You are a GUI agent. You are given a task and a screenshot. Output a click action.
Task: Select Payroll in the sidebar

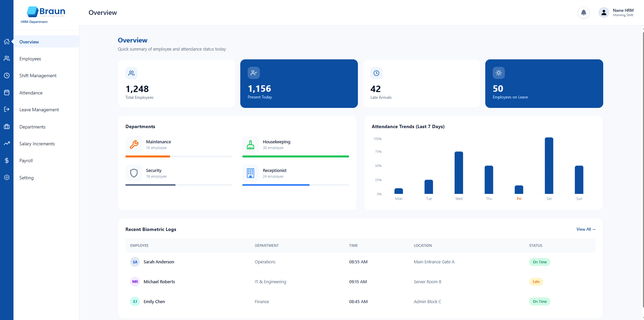point(46,161)
